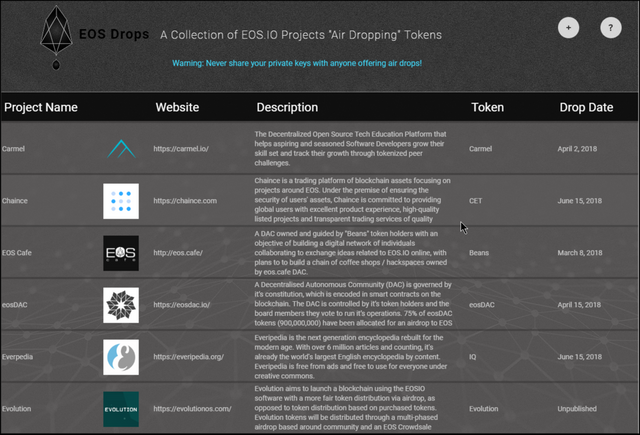Sort by the Token column header
The width and height of the screenshot is (640, 435).
coord(487,107)
